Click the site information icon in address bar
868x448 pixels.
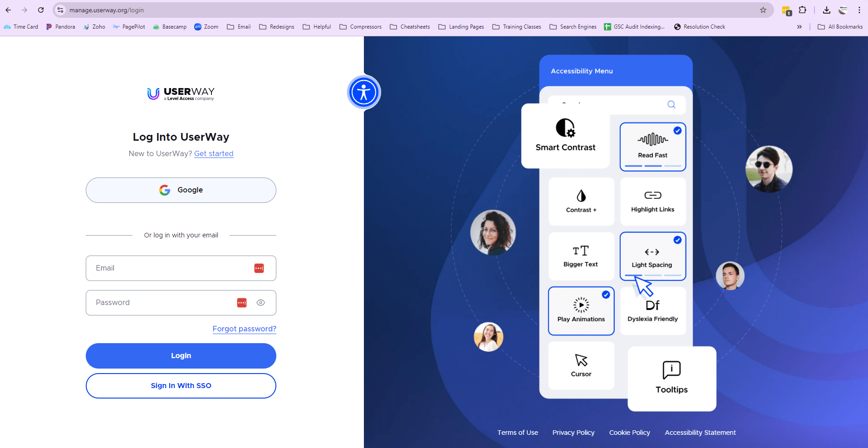pos(60,10)
